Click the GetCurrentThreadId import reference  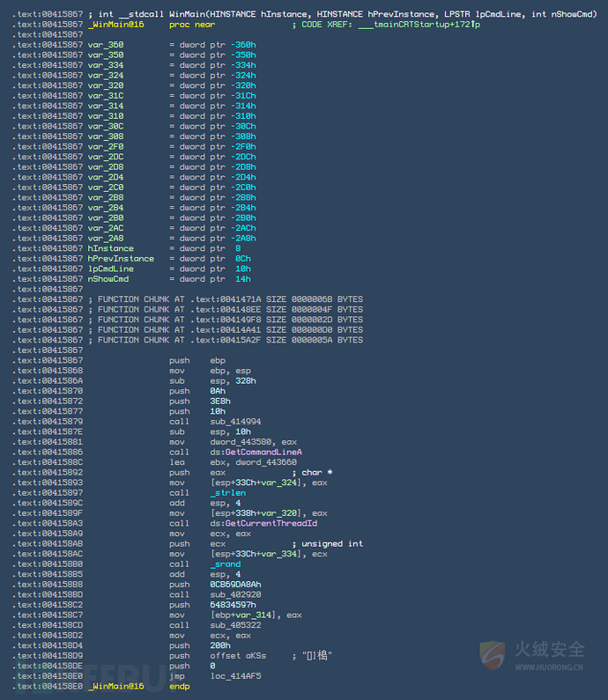point(271,523)
